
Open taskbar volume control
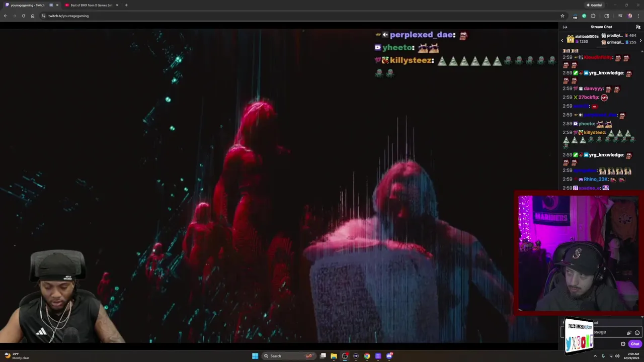pos(617,356)
